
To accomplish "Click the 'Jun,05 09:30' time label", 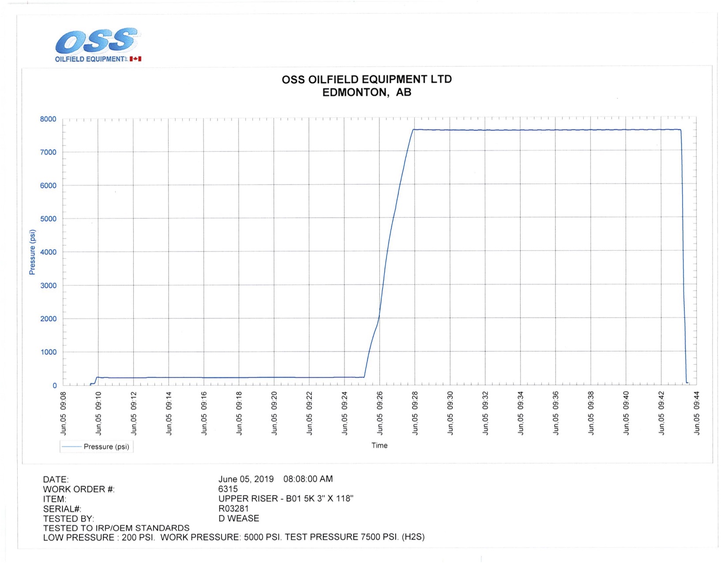I will coord(450,413).
